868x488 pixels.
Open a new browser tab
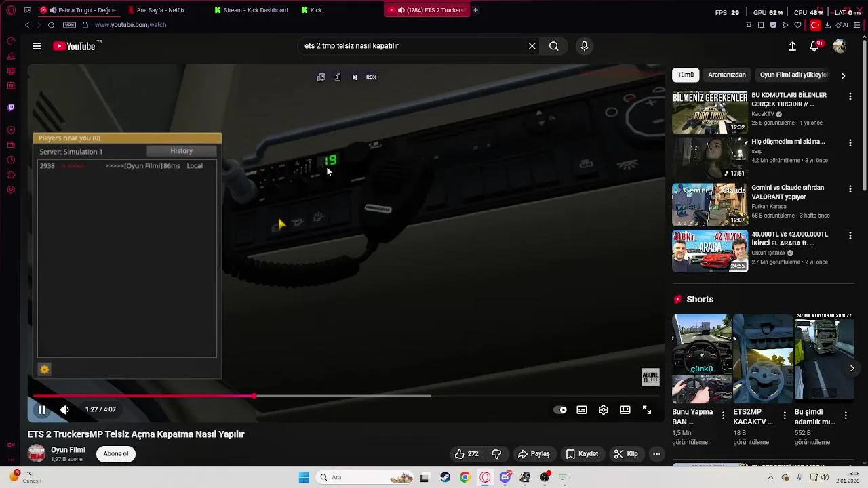[475, 10]
